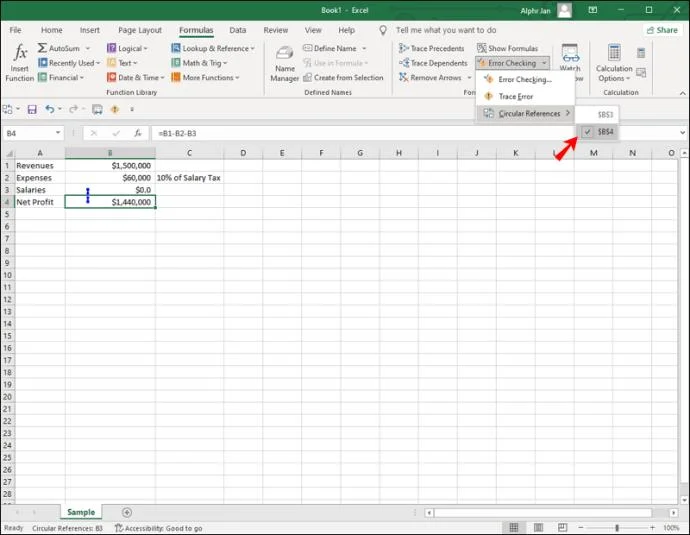
Task: Open Date & Time functions
Action: coord(136,77)
